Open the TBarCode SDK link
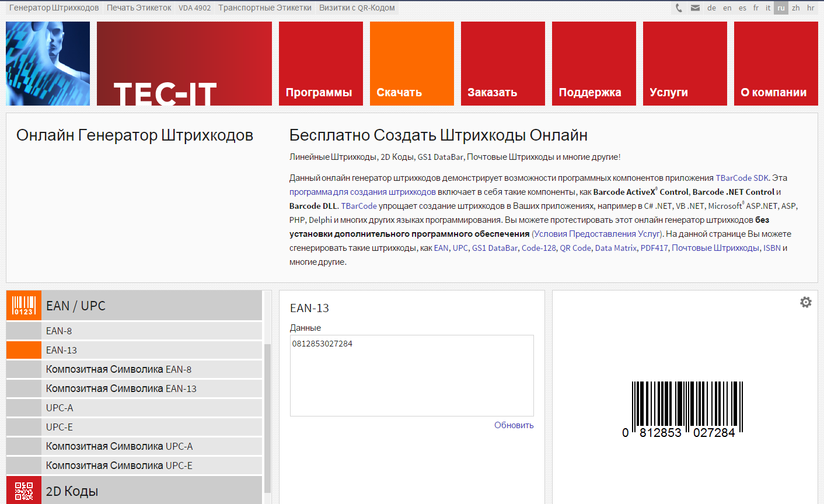The width and height of the screenshot is (824, 504). [742, 178]
